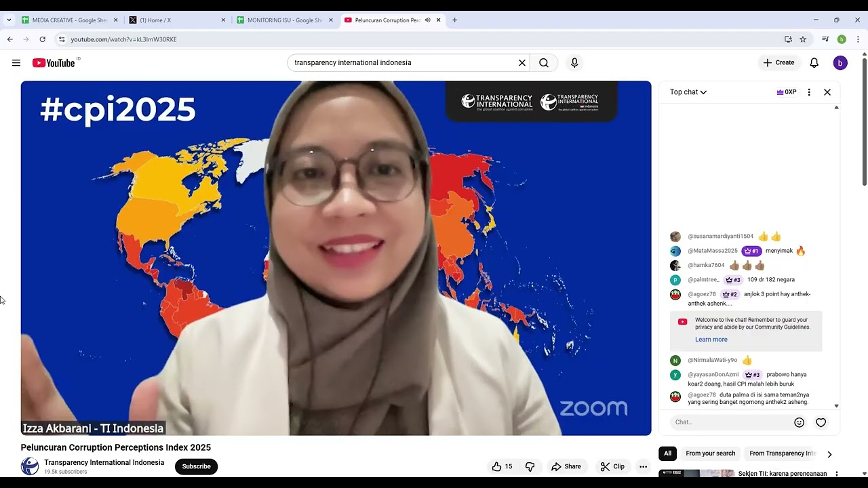Dislike the video with thumbs down
Viewport: 868px width, 488px height.
pyautogui.click(x=530, y=466)
